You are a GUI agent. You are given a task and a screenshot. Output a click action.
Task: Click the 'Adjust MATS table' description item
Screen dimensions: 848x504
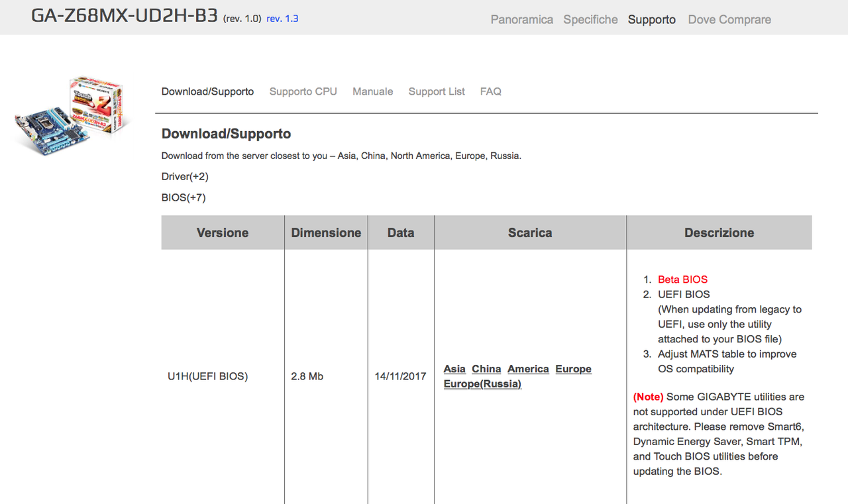(x=727, y=362)
